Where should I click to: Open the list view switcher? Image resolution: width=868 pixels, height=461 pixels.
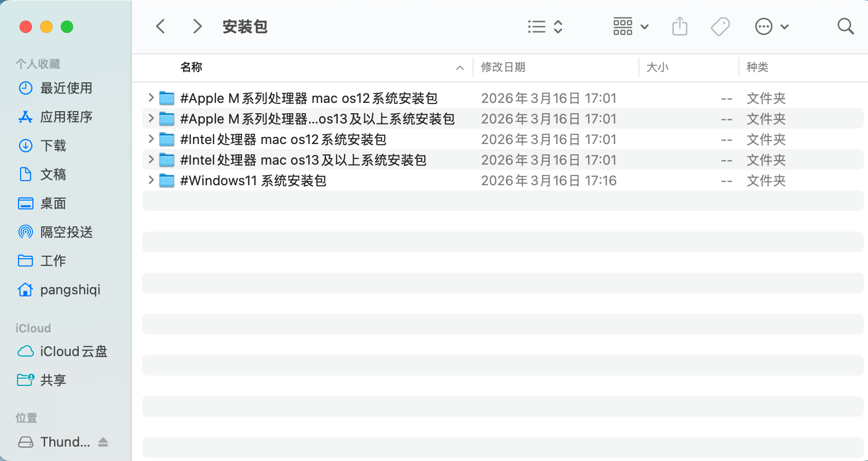coord(545,26)
